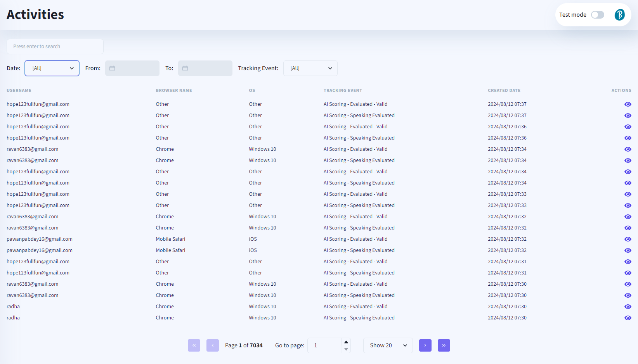Click eye icon for pawanpabdey16 Speaking Evaluated row
The height and width of the screenshot is (364, 638).
tap(628, 250)
